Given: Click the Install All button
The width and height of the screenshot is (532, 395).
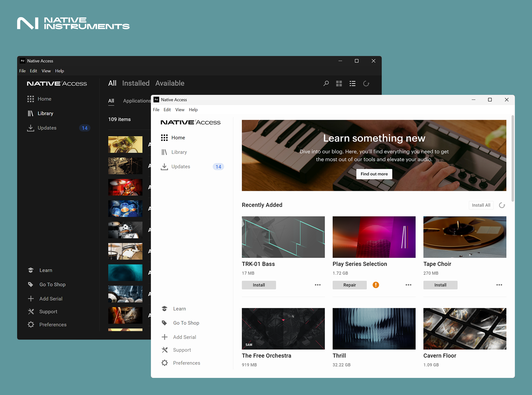Looking at the screenshot, I should click(481, 205).
